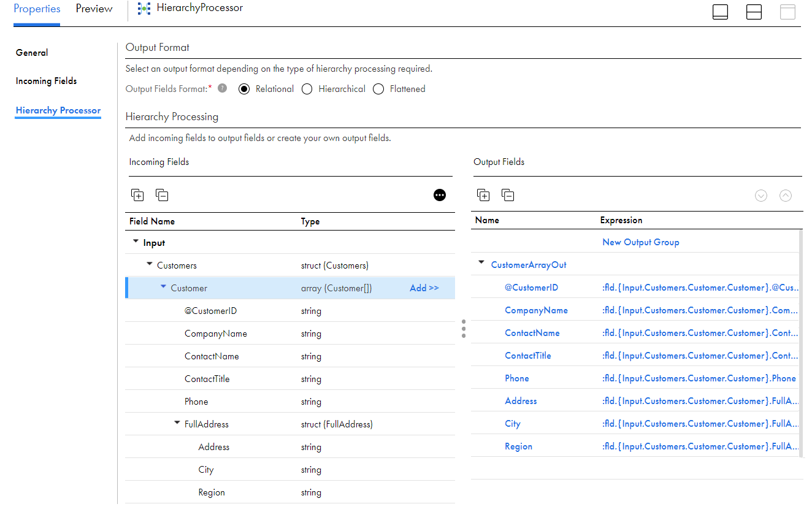Click 'struct (FullAddress)' type cell
This screenshot has width=812, height=512.
(337, 424)
